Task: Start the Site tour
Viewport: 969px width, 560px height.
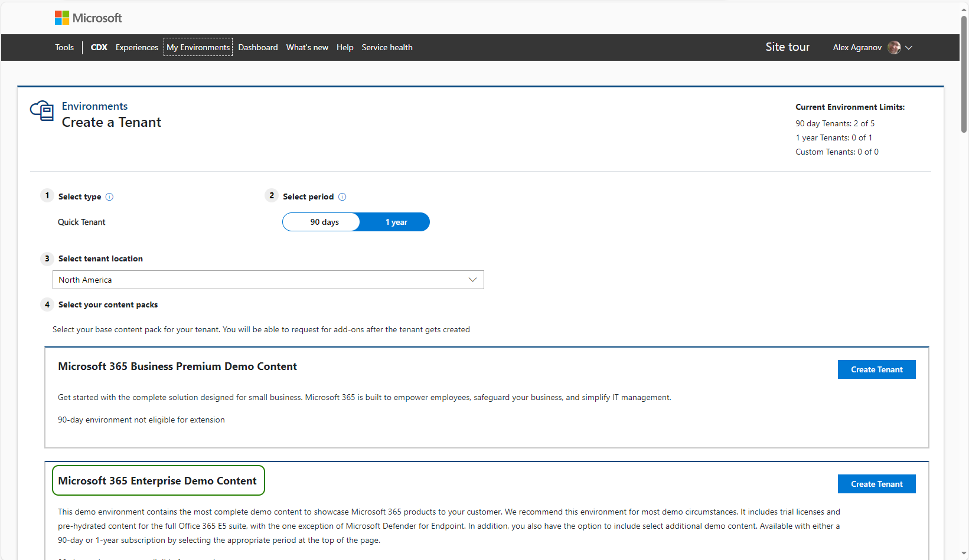Action: [788, 47]
